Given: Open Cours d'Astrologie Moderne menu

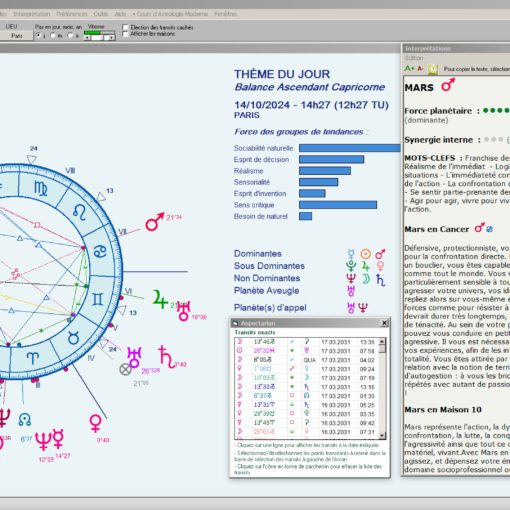Looking at the screenshot, I should 170,14.
